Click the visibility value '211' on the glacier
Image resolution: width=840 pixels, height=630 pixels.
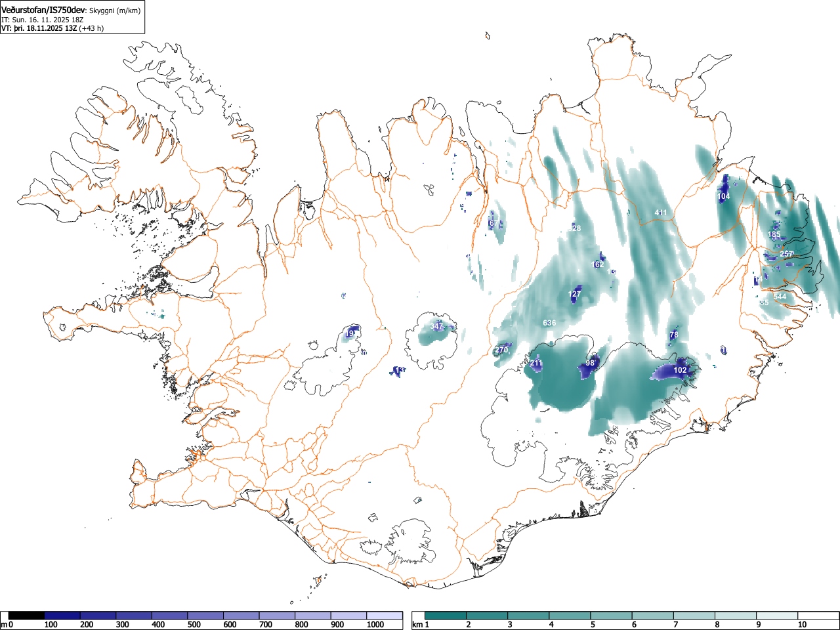(536, 363)
